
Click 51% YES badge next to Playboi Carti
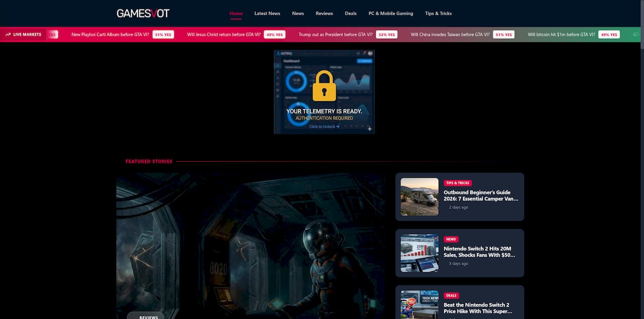[164, 35]
